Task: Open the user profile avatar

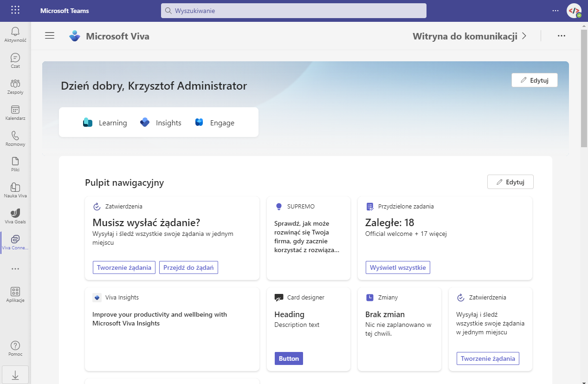Action: click(x=574, y=10)
